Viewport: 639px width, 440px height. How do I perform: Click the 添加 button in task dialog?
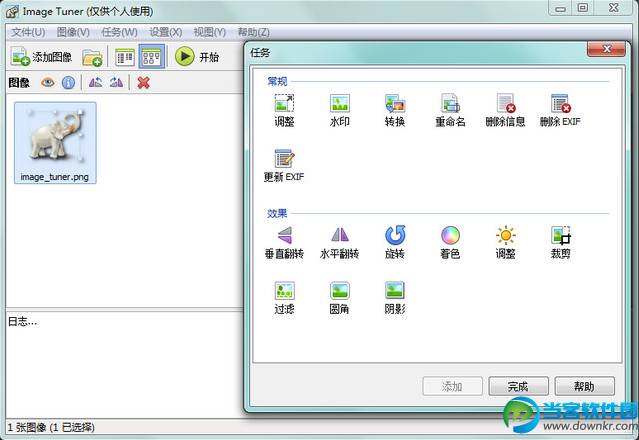(x=452, y=386)
